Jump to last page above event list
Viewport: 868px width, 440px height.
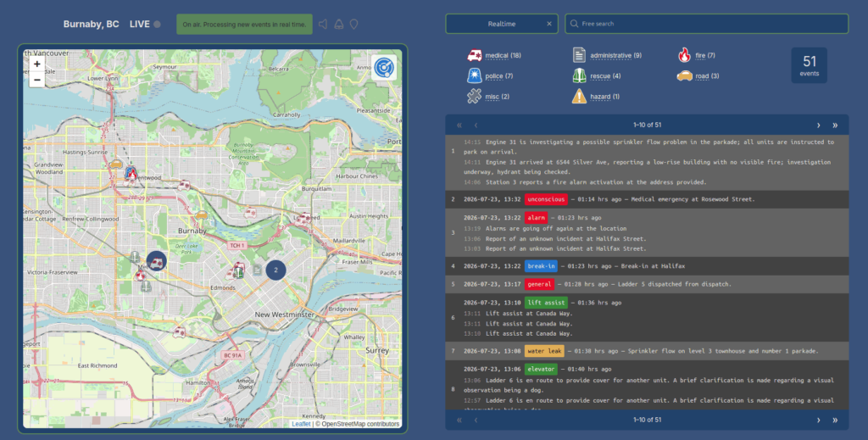835,125
